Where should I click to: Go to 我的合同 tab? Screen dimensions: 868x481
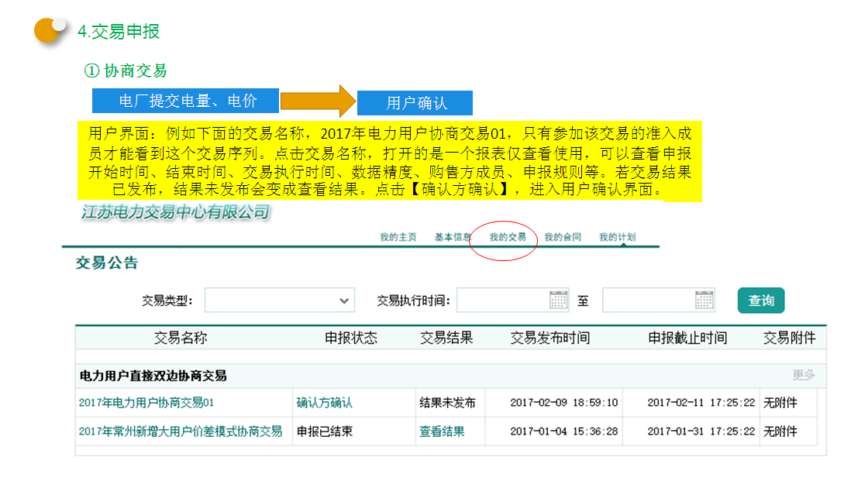pyautogui.click(x=563, y=237)
